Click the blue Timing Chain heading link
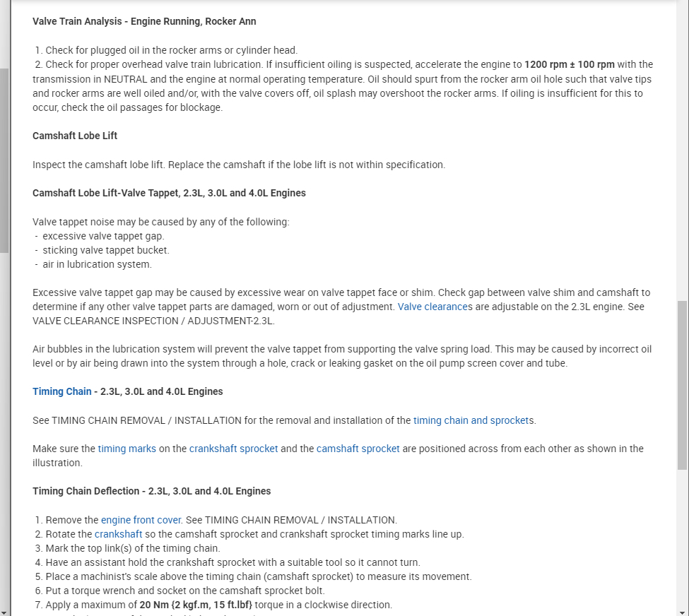Screen dimensions: 689x616 pyautogui.click(x=62, y=391)
